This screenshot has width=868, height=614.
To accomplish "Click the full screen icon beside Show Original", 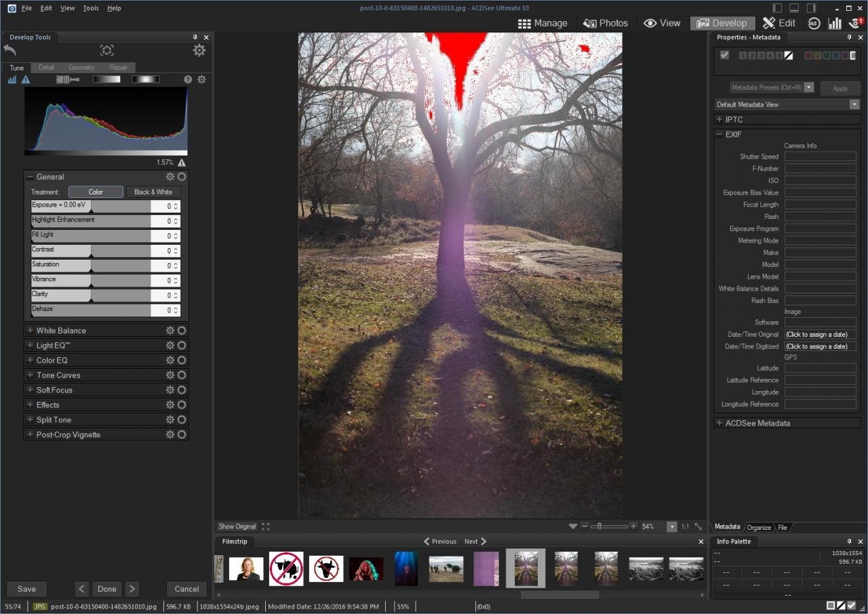I will pos(266,527).
